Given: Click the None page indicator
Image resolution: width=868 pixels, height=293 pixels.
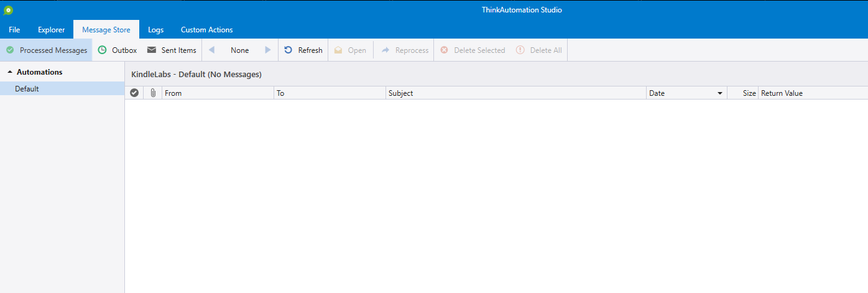Looking at the screenshot, I should pyautogui.click(x=240, y=50).
